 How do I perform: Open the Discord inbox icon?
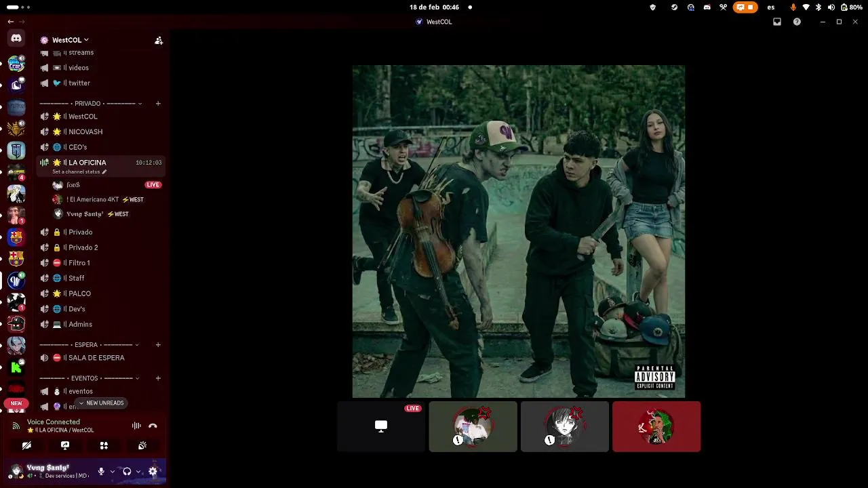point(777,22)
